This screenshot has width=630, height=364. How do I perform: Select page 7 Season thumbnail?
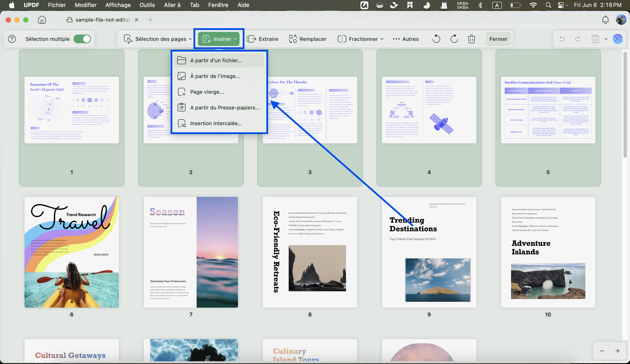[191, 252]
